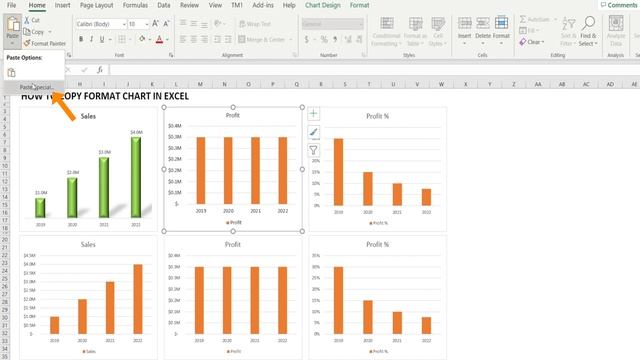The width and height of the screenshot is (640, 360).
Task: Click the Decrease Indent icon
Action: [x=218, y=39]
